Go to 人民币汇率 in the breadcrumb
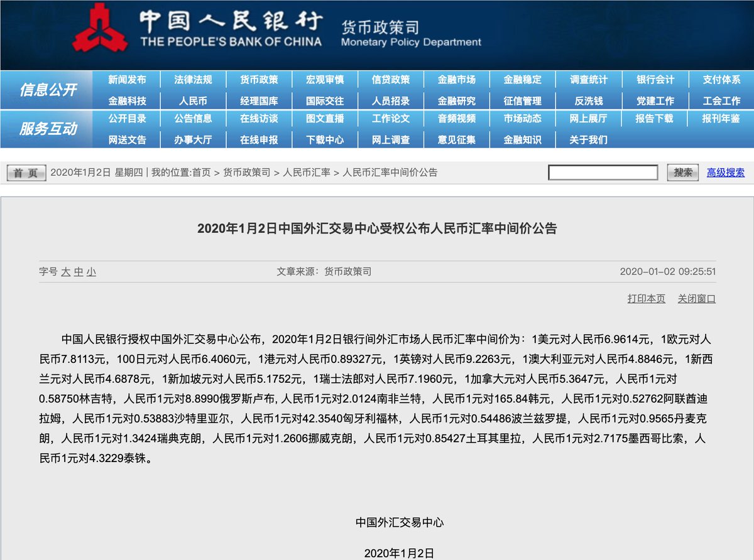The height and width of the screenshot is (560, 754). point(307,173)
